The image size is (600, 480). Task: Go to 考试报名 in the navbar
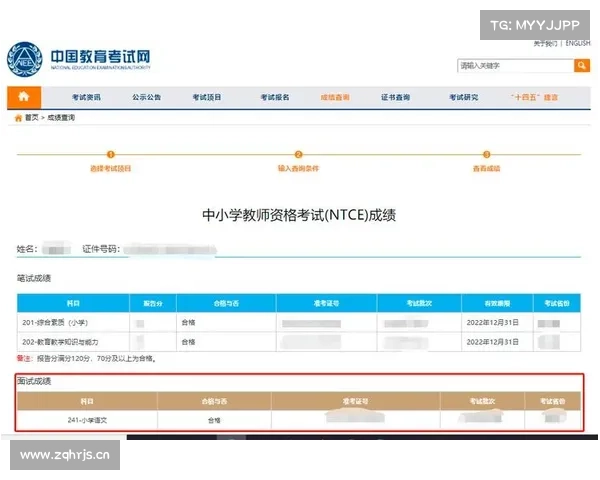coord(275,98)
